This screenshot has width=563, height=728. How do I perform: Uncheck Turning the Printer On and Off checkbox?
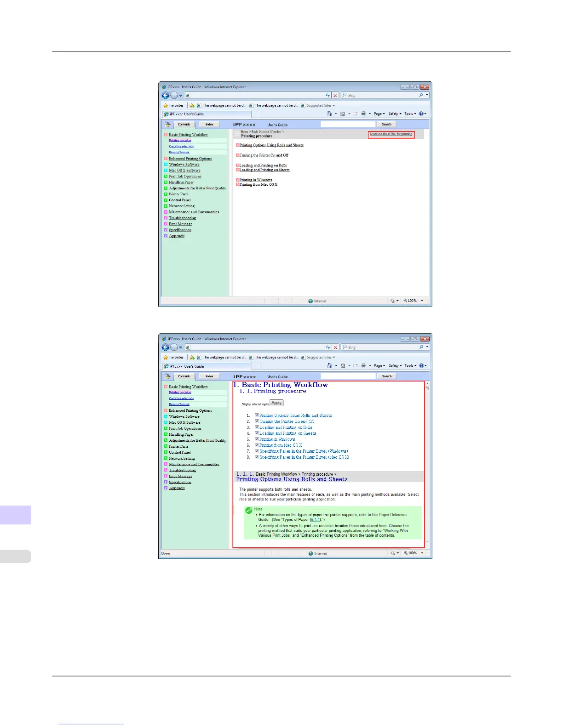257,421
